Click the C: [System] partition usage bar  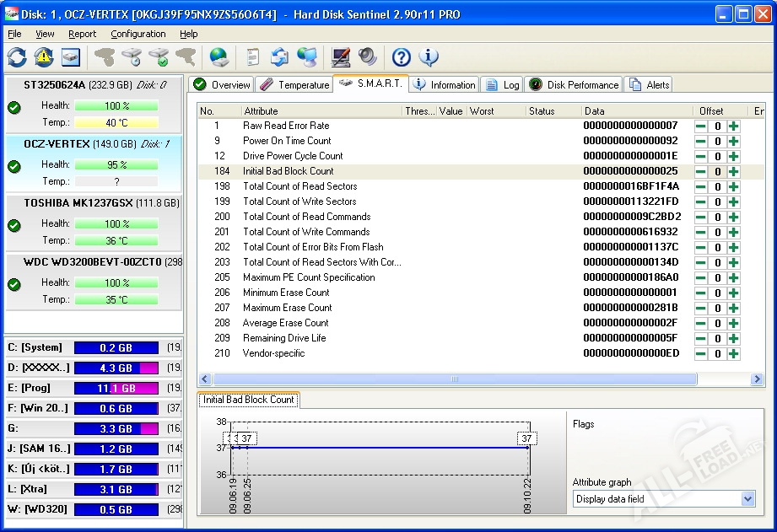point(116,347)
